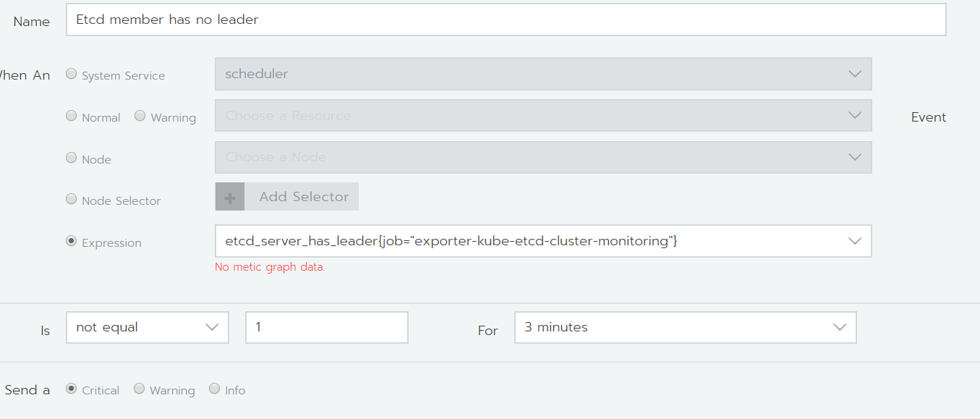
Task: Select the System Service radio button
Action: (71, 73)
